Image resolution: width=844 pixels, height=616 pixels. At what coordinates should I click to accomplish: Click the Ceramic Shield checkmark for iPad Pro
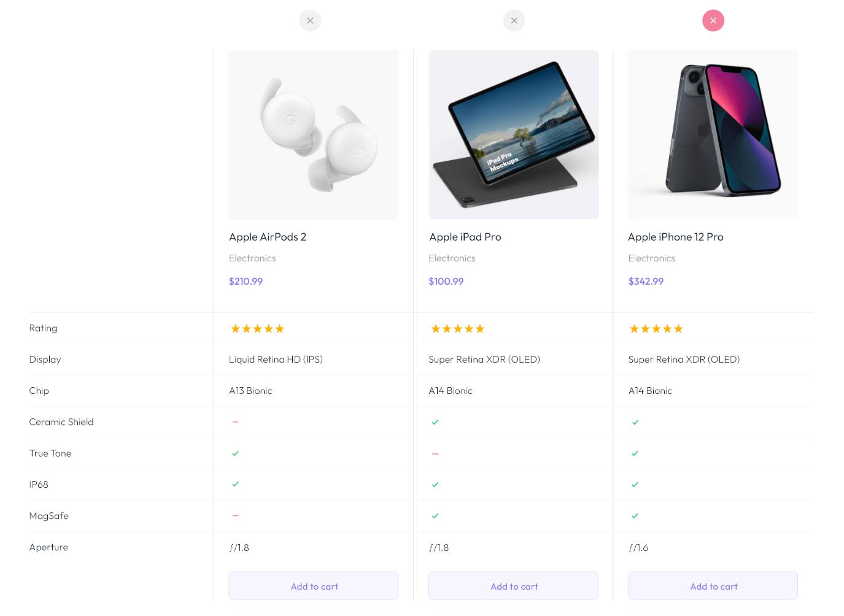pos(435,422)
